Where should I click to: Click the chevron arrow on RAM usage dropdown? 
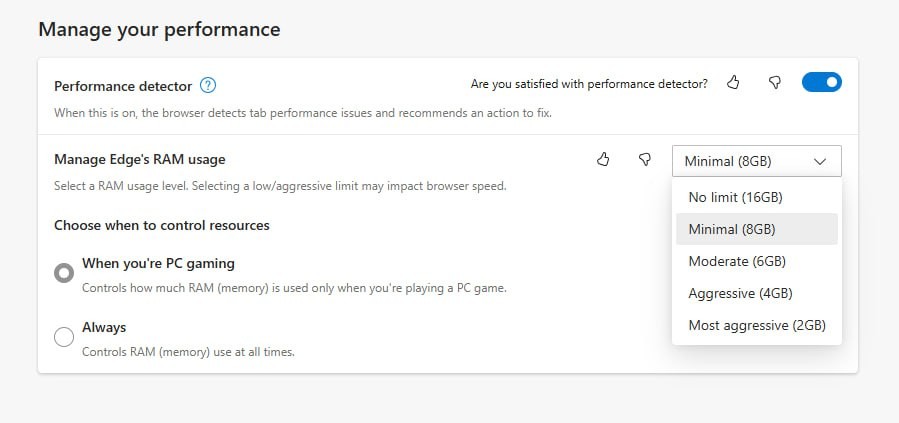820,161
